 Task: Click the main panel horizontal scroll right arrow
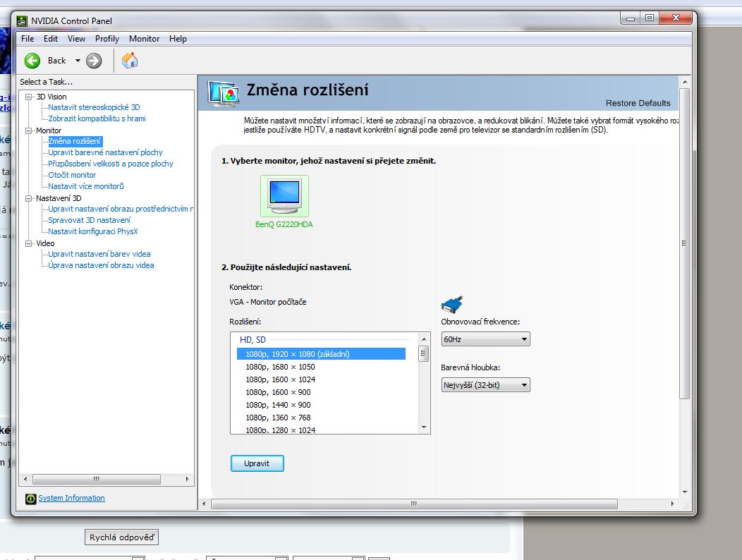tap(672, 504)
